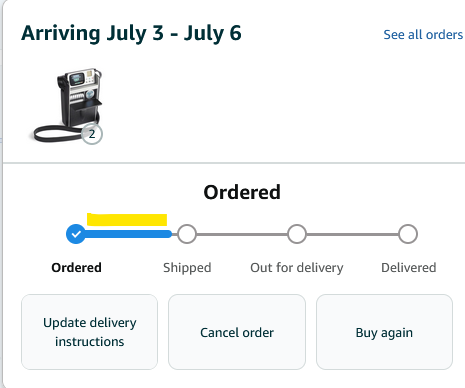Click the Buy again button
The image size is (465, 388).
(x=384, y=332)
